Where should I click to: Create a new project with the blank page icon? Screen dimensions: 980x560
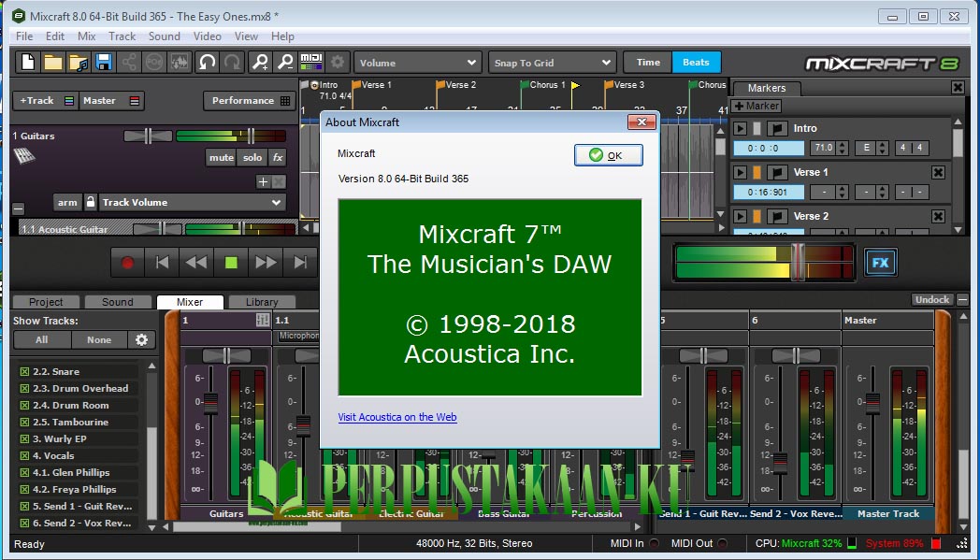point(28,62)
